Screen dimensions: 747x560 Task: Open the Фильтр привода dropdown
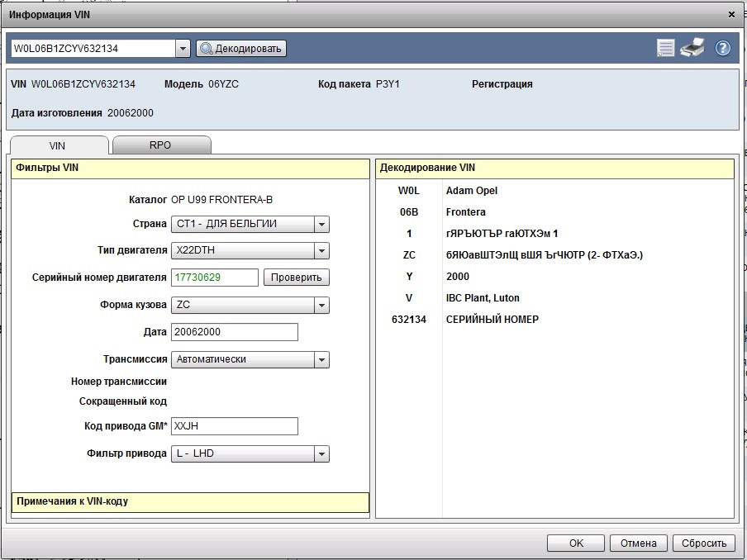tap(250, 453)
